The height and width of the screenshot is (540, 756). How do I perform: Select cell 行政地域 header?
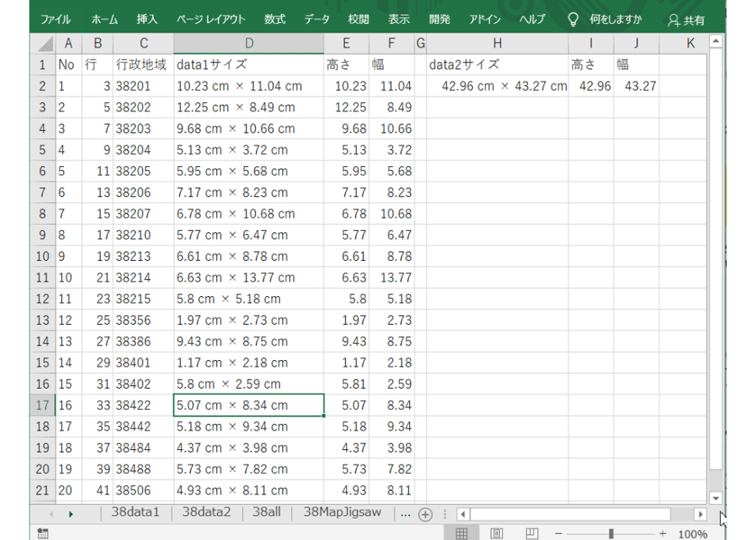click(143, 65)
